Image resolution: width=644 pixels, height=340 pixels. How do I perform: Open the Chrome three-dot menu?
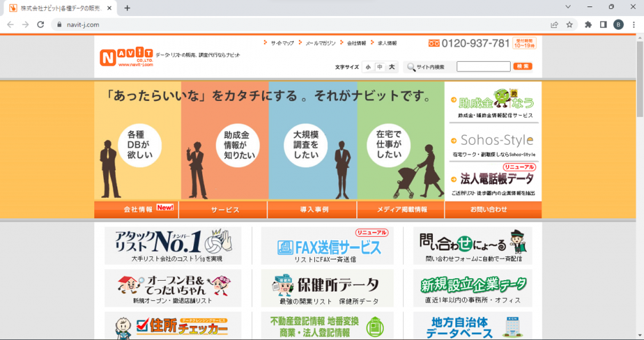[x=634, y=24]
